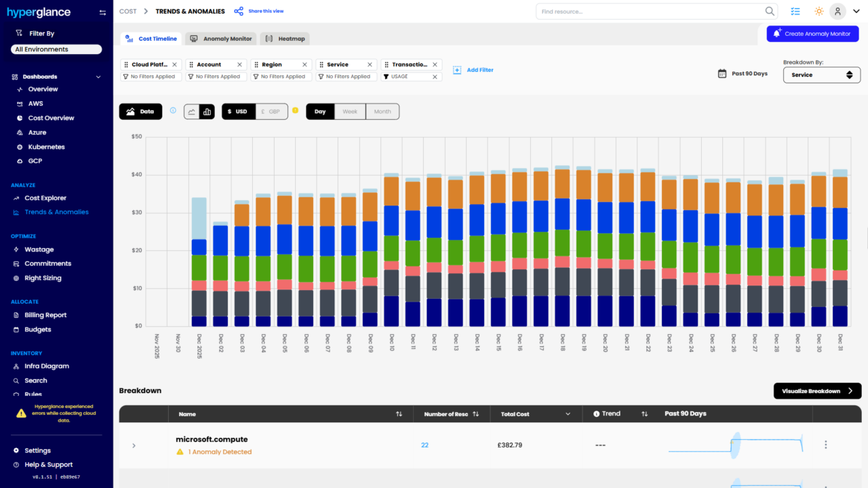This screenshot has height=488, width=868.
Task: Open Help & Support
Action: coord(48,464)
